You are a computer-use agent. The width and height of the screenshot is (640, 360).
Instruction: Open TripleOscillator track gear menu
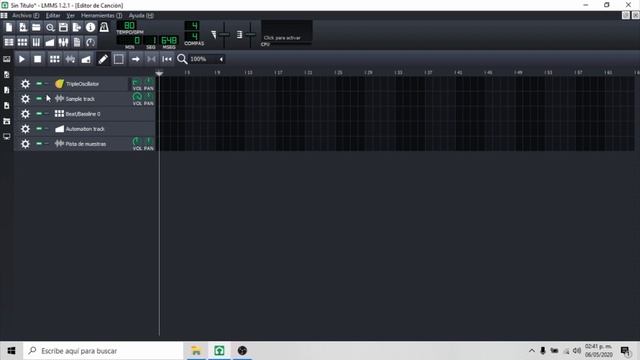click(25, 84)
